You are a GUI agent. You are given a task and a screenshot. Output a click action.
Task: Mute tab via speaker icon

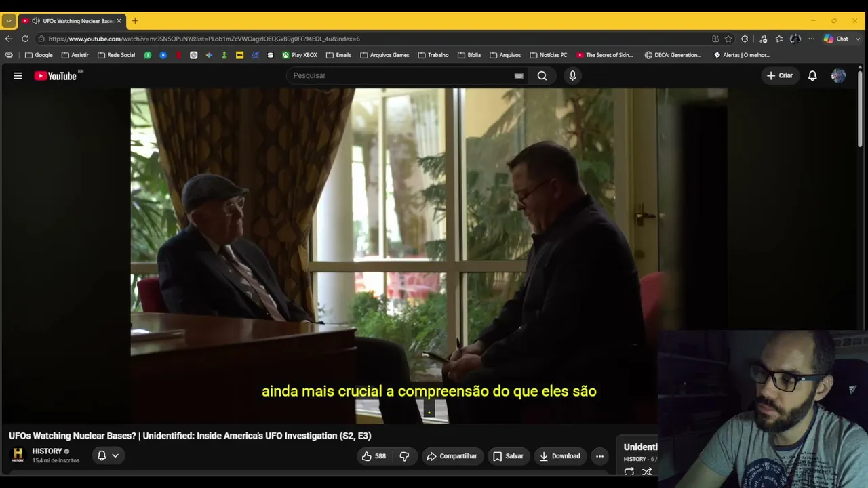coord(36,21)
